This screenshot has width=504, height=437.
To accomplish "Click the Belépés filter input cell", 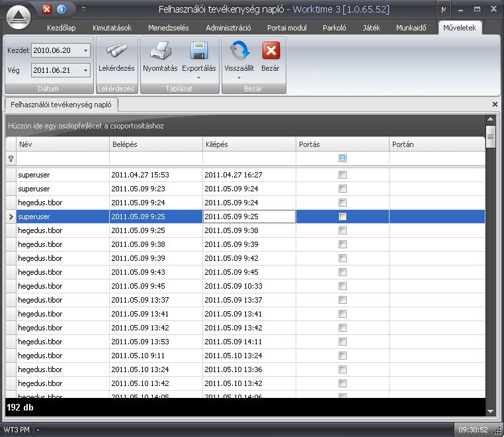I will point(156,158).
